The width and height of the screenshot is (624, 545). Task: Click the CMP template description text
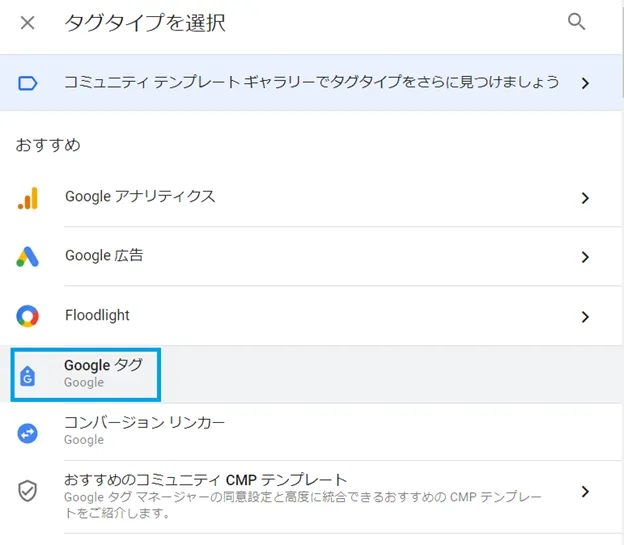302,505
